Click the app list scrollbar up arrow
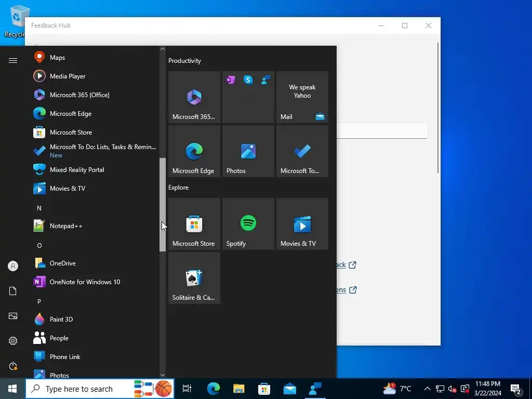 (x=163, y=49)
